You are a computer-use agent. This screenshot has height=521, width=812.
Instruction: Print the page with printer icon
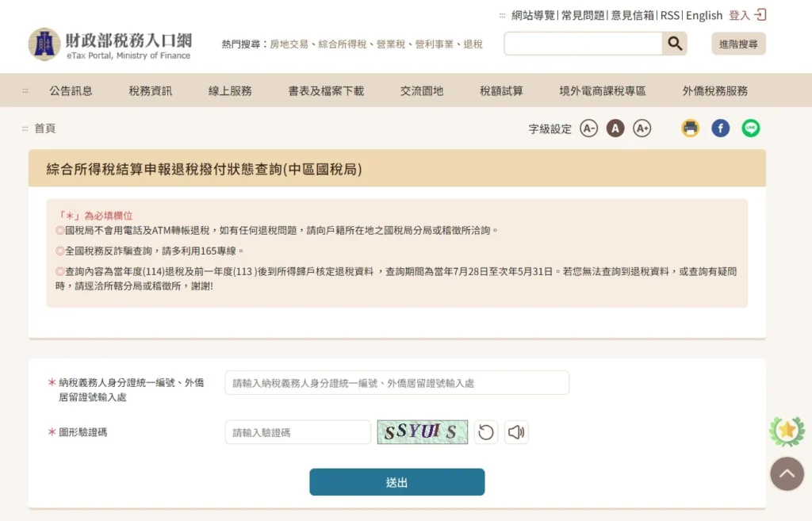[x=690, y=128]
